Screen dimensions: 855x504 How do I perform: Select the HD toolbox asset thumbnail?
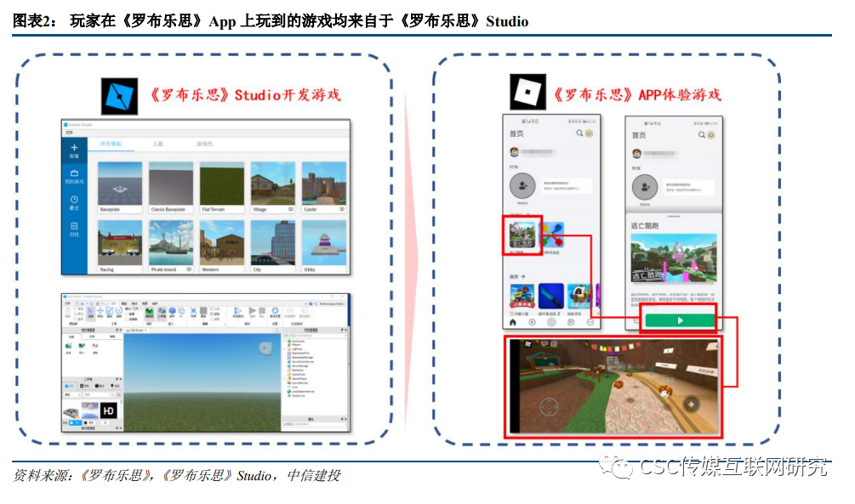pos(109,411)
